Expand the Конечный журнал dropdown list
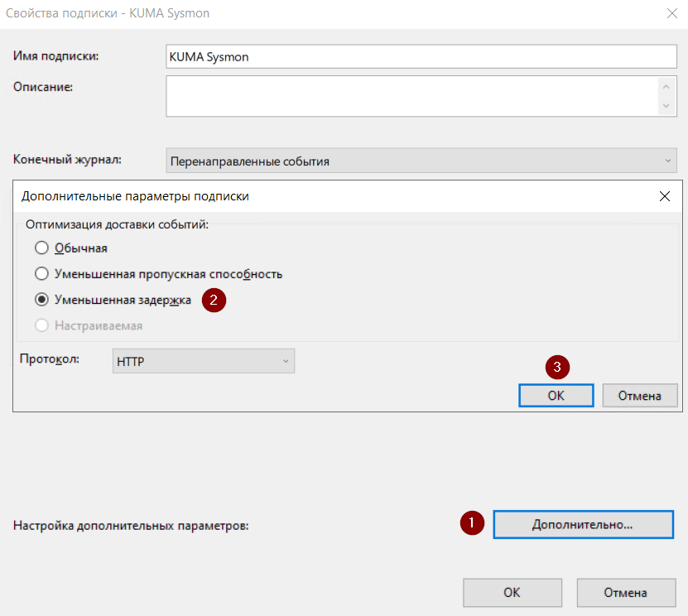The width and height of the screenshot is (688, 616). (x=421, y=161)
